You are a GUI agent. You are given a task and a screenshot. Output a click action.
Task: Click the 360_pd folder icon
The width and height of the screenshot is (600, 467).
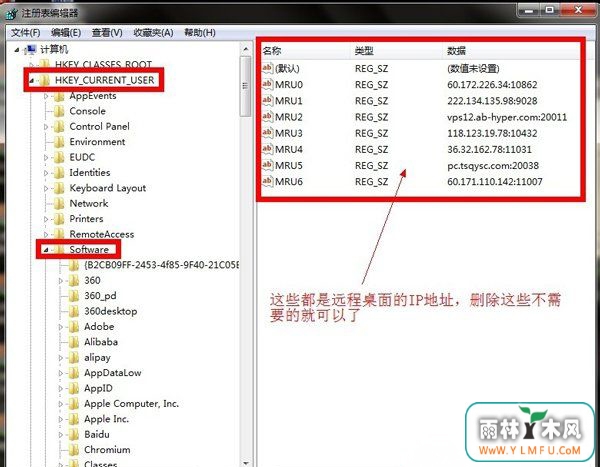click(x=74, y=296)
